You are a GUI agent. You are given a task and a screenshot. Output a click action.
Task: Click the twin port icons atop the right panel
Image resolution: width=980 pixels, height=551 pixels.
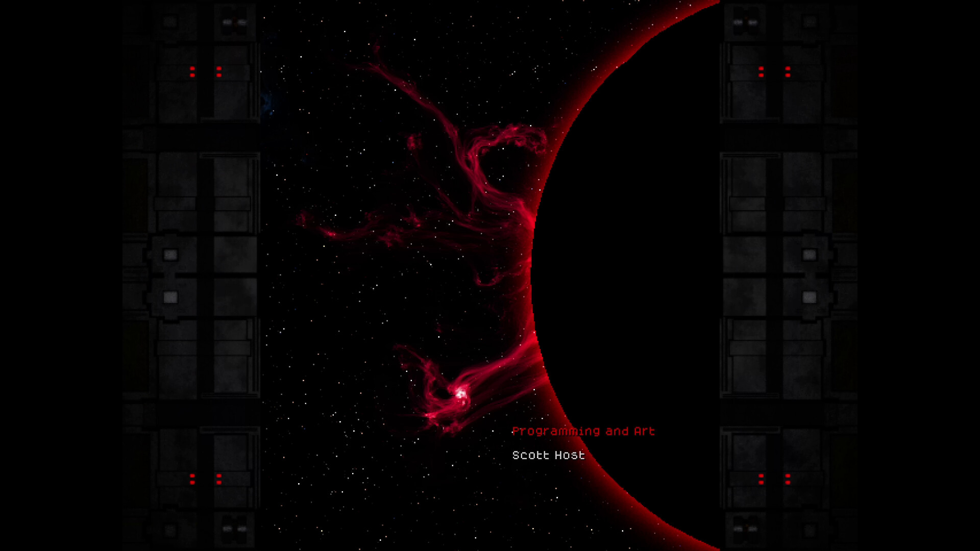point(745,20)
